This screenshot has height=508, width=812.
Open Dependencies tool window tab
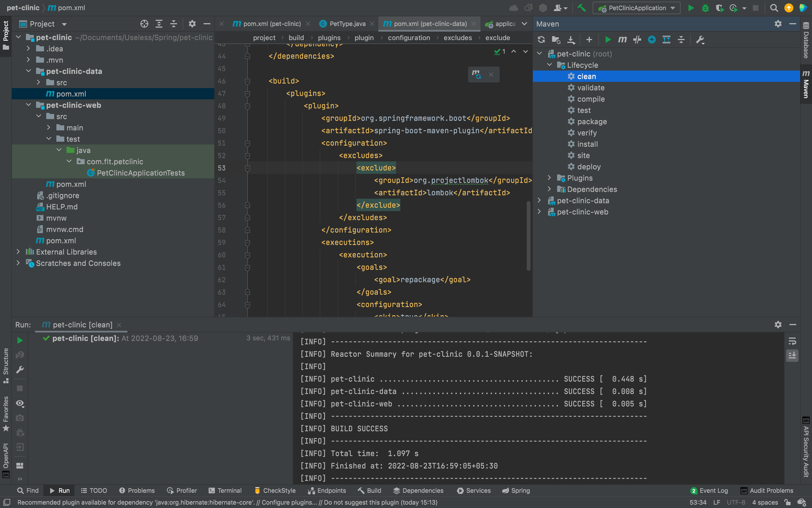(x=418, y=491)
